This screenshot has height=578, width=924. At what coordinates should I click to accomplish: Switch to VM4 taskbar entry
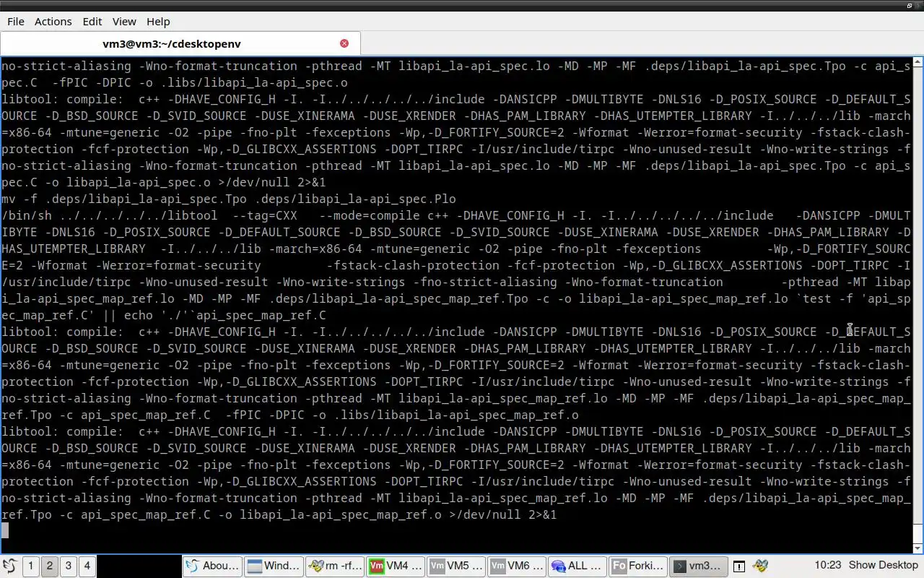click(x=396, y=566)
